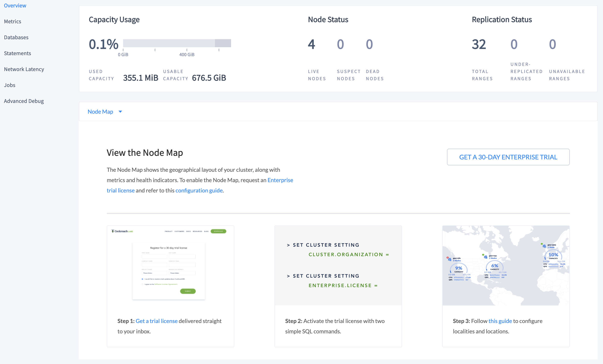The height and width of the screenshot is (364, 603).
Task: Select Advanced Debug in the sidebar
Action: 24,101
